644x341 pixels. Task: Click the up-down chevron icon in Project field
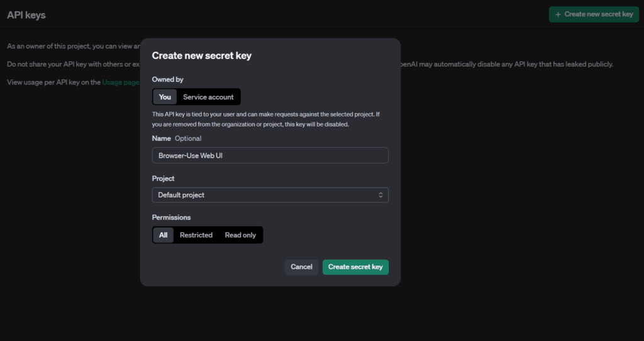380,195
